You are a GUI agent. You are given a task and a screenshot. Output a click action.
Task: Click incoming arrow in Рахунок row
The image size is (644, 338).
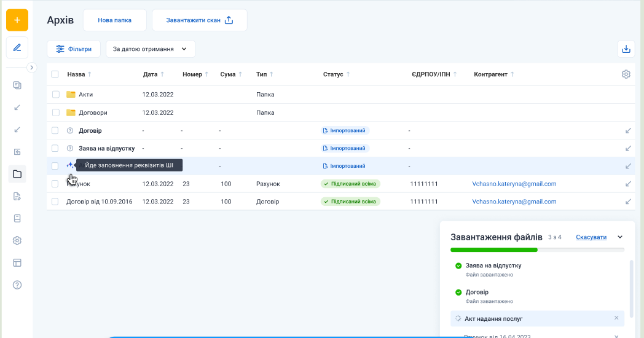[628, 184]
